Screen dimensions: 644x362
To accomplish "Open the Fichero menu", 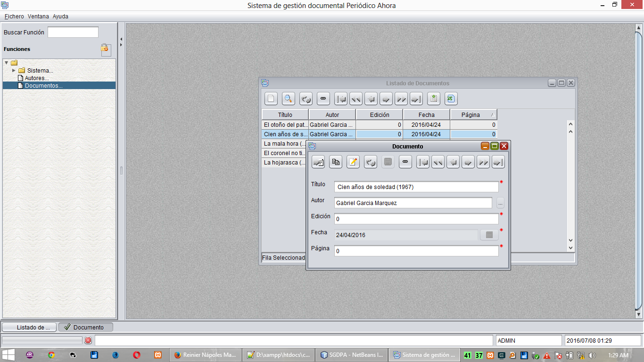I will (x=14, y=16).
